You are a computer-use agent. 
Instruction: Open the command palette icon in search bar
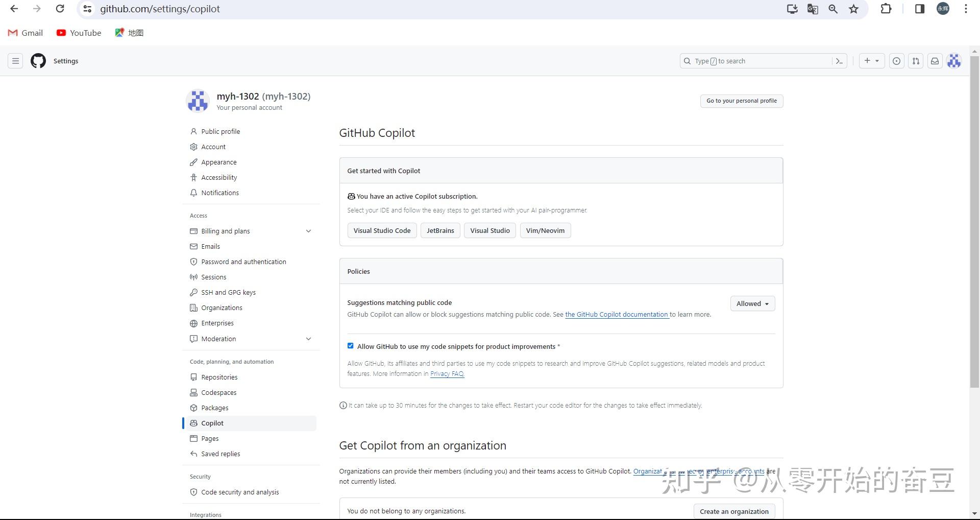click(840, 61)
